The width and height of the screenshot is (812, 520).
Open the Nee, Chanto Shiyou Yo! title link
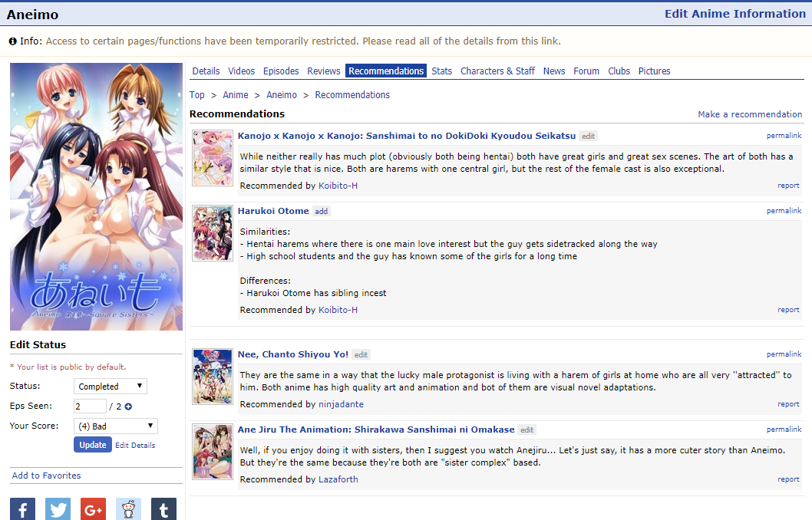pyautogui.click(x=293, y=354)
